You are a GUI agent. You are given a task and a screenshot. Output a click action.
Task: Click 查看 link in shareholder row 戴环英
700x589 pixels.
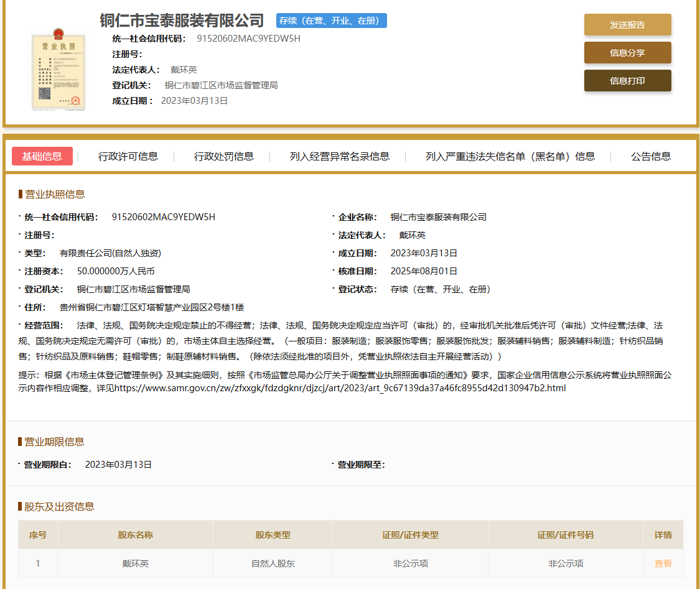[663, 563]
